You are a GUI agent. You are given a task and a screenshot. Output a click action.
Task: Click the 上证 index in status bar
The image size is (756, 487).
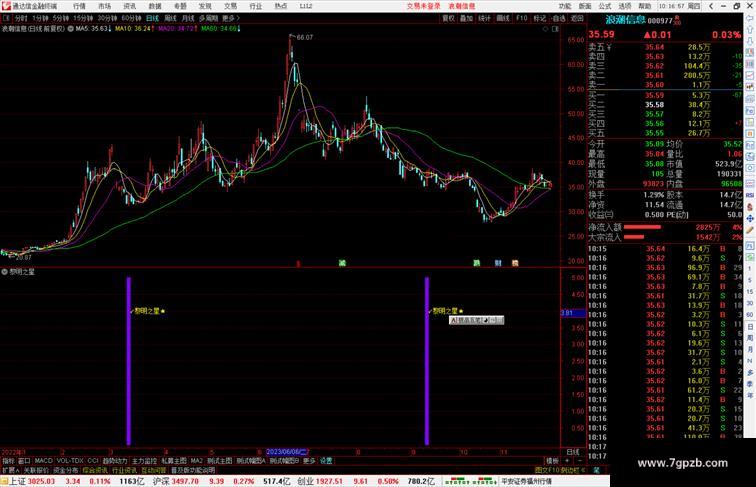pos(17,481)
